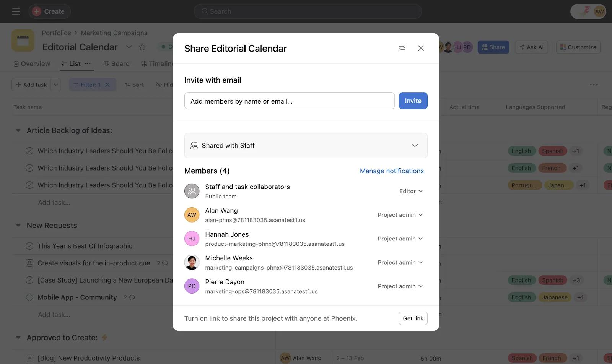
Task: Switch to the Board tab
Action: [117, 64]
